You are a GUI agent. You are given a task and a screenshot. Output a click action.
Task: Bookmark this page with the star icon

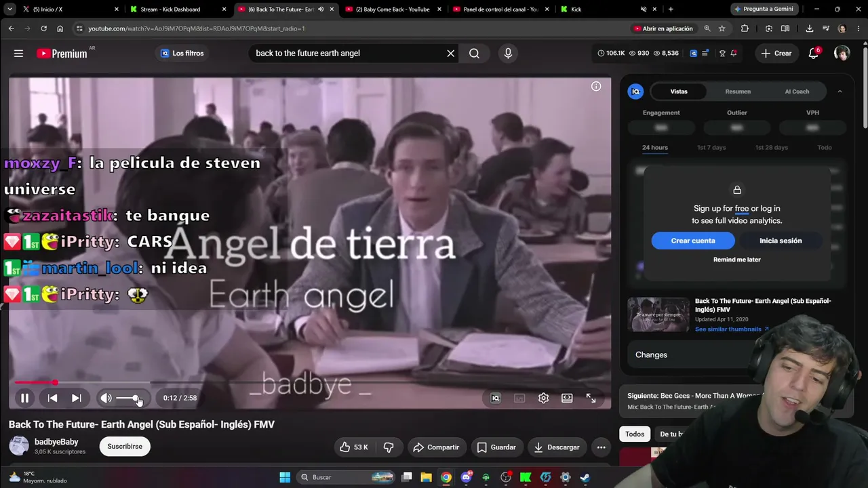tap(722, 28)
